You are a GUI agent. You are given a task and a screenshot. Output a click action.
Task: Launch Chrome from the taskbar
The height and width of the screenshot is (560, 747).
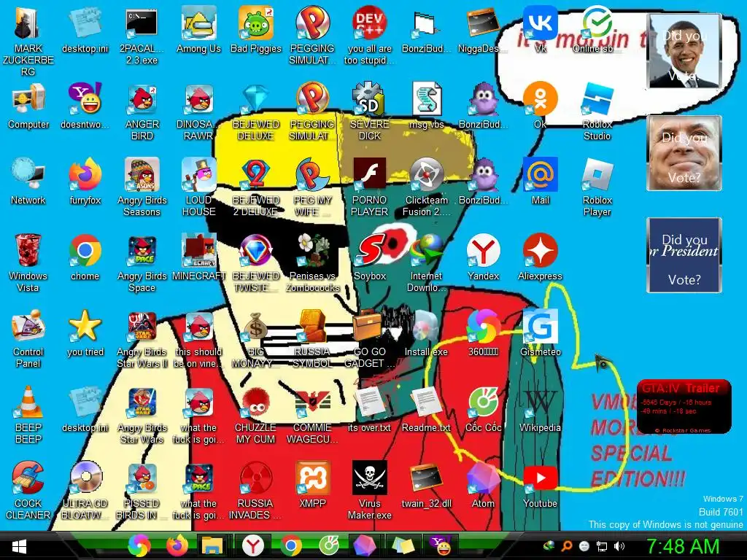(x=290, y=545)
